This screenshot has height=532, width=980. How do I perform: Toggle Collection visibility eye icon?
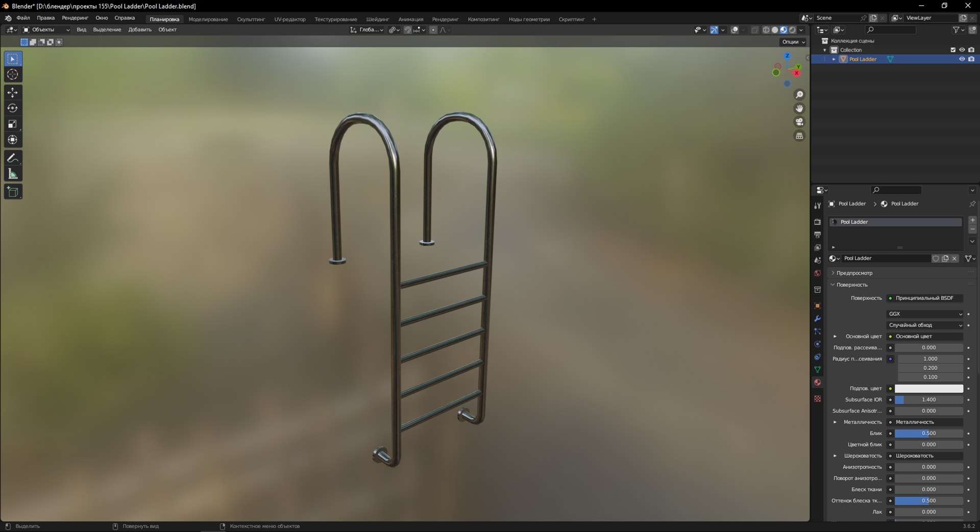pos(962,50)
